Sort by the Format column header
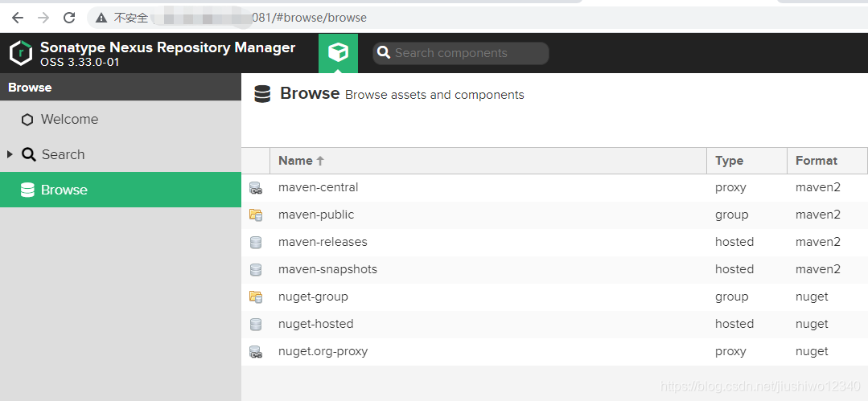 tap(827, 161)
